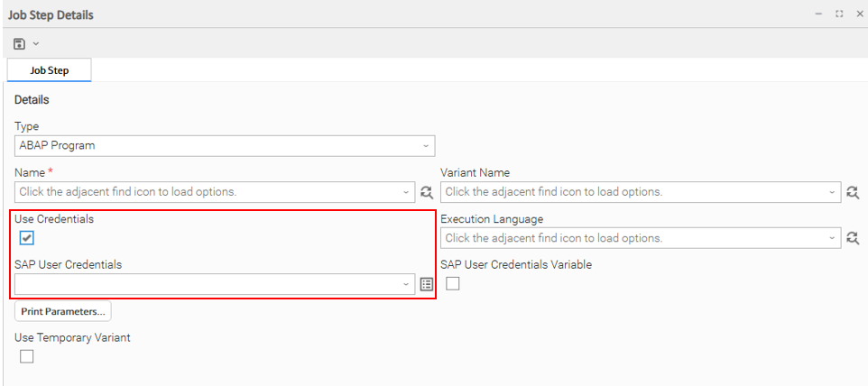Enable the SAP User Credentials Variable checkbox
Image resolution: width=868 pixels, height=386 pixels.
tap(453, 284)
